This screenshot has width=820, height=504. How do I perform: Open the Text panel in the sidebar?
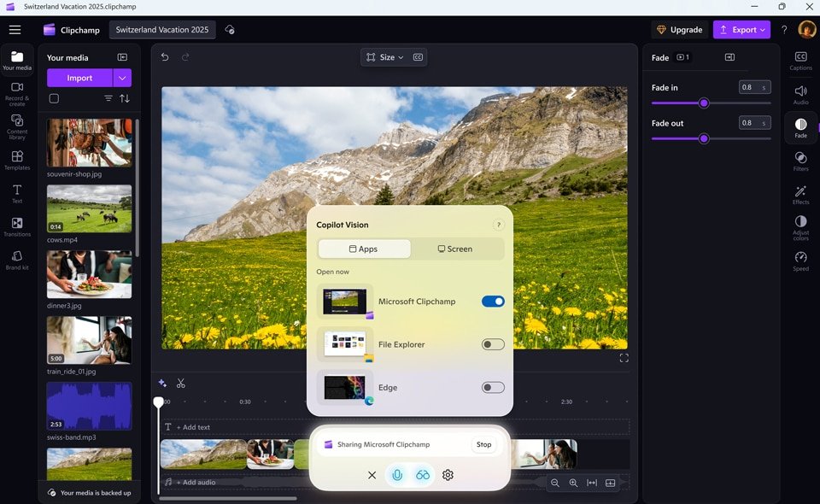click(17, 193)
